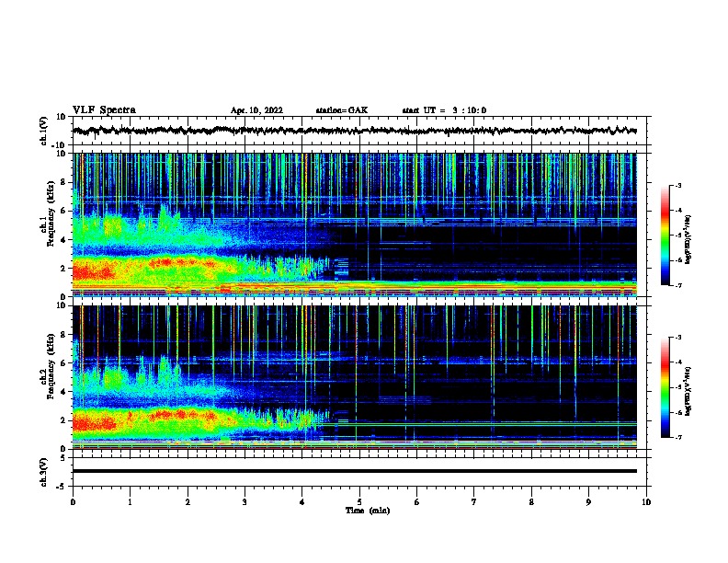Screen dimensions: 728x563
Task: Click the time axis tick label "1"
Action: [x=130, y=502]
